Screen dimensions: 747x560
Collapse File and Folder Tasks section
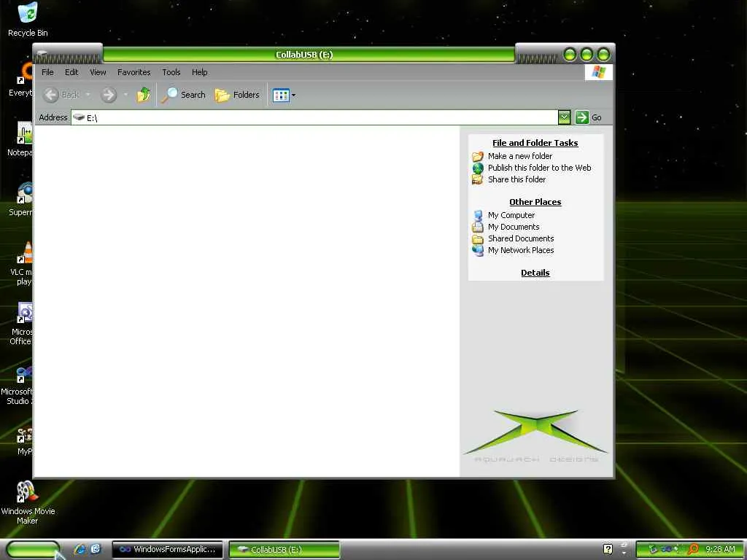[x=535, y=143]
